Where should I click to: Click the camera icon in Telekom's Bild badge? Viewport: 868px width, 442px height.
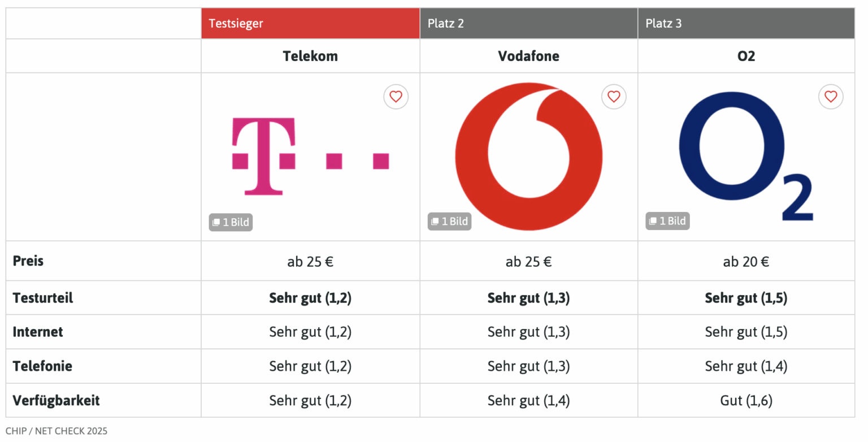(216, 222)
